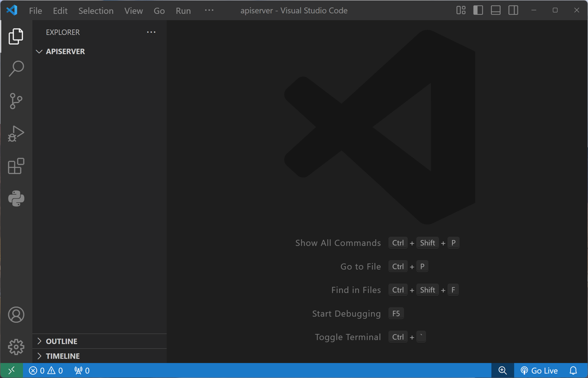Click the Find in Files hint
Screen dimensions: 588x378
356,290
